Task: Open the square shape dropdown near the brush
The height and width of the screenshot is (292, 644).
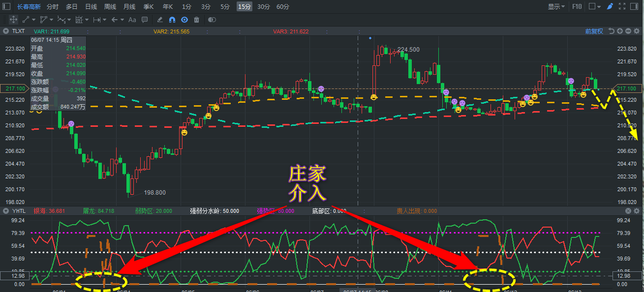Action: (599, 6)
